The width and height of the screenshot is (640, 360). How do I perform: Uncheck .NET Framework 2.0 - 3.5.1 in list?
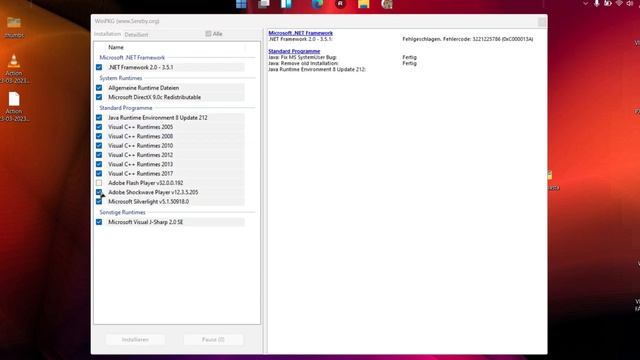click(99, 67)
